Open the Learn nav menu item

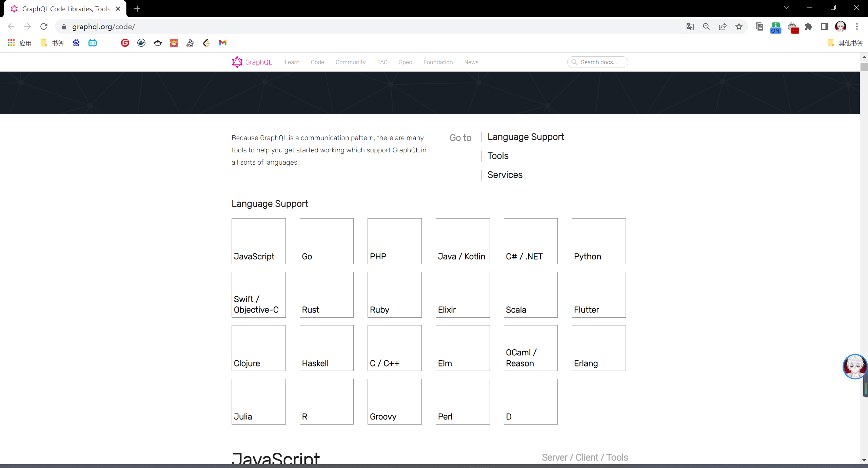pos(292,62)
